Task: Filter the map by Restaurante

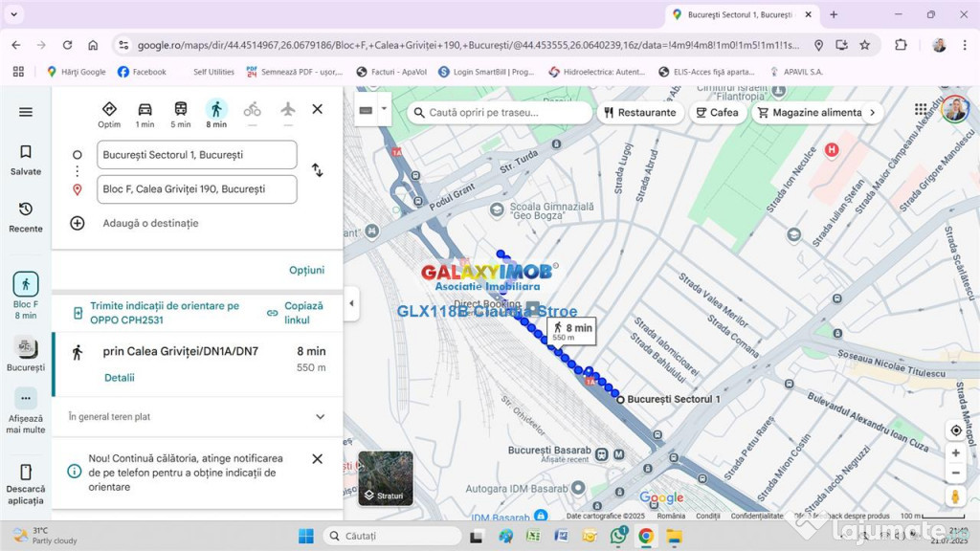Action: (x=640, y=113)
